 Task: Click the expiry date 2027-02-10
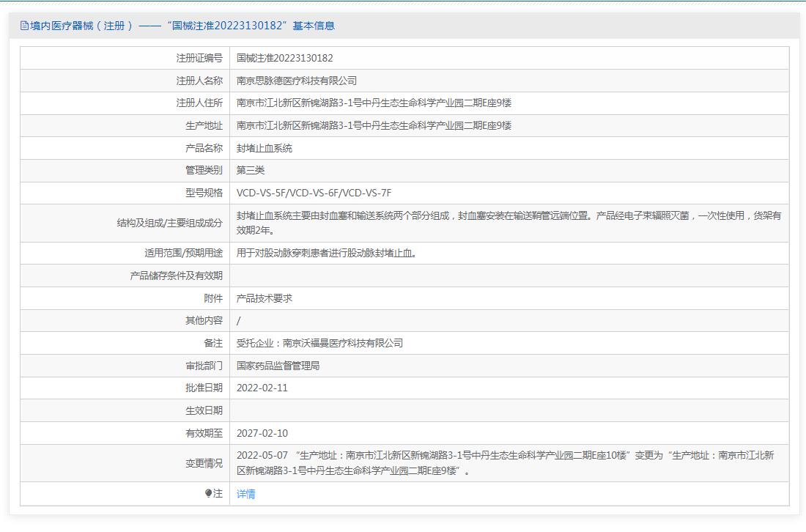(x=262, y=433)
